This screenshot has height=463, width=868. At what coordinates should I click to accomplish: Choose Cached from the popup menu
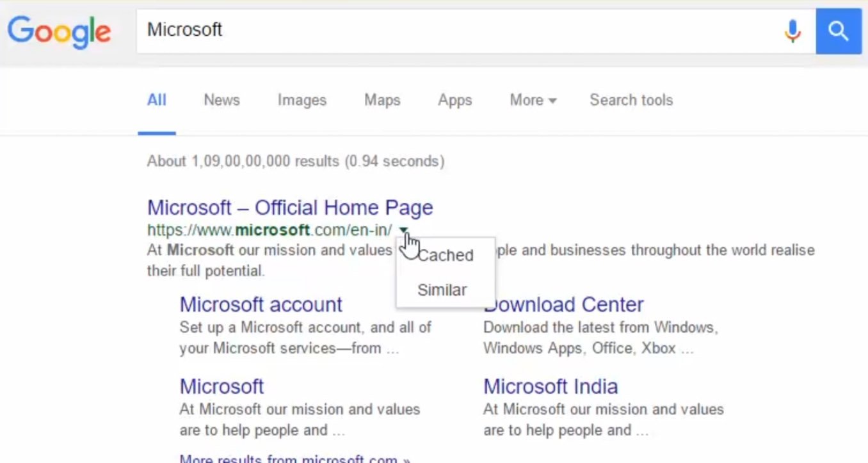(x=446, y=256)
